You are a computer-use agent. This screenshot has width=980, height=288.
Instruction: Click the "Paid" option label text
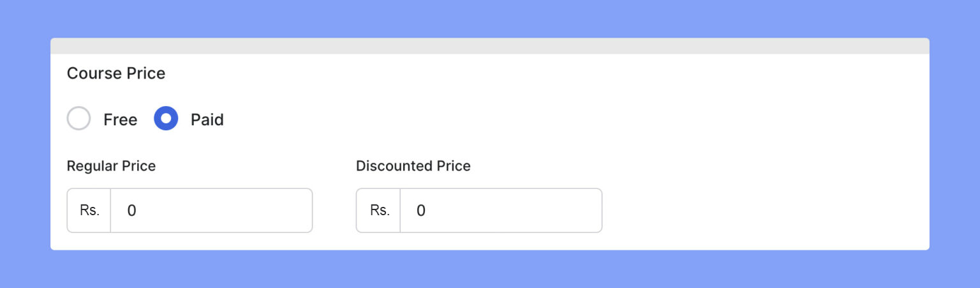[x=207, y=120]
